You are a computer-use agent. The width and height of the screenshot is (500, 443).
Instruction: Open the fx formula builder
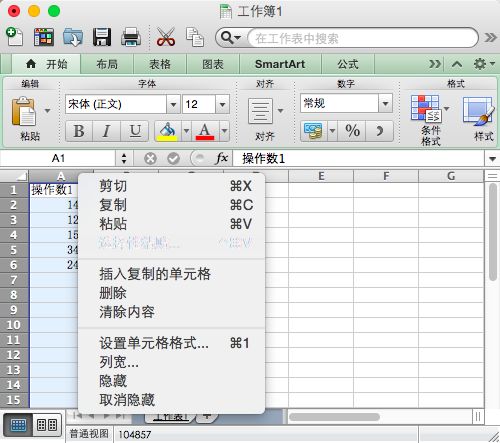click(x=221, y=158)
